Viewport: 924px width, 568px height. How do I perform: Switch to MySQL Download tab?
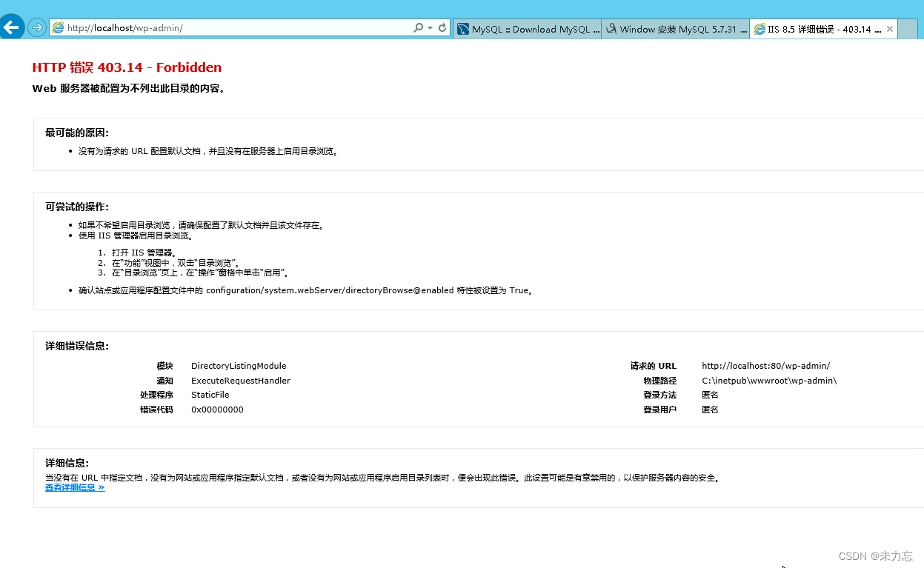pyautogui.click(x=527, y=29)
